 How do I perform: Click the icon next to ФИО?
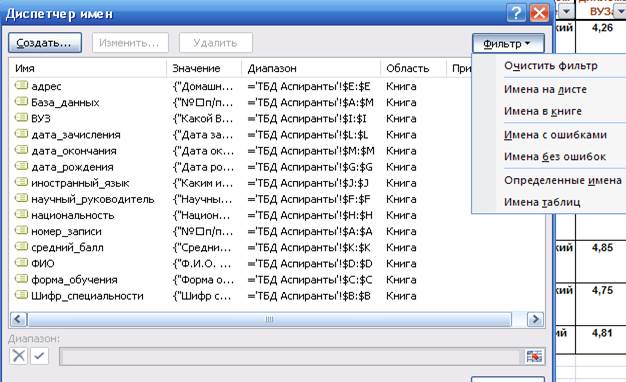pos(21,263)
